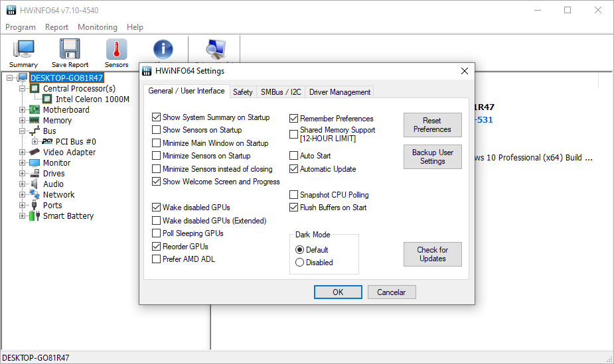Select General / User Interface tab
This screenshot has height=364, width=614.
pos(187,91)
